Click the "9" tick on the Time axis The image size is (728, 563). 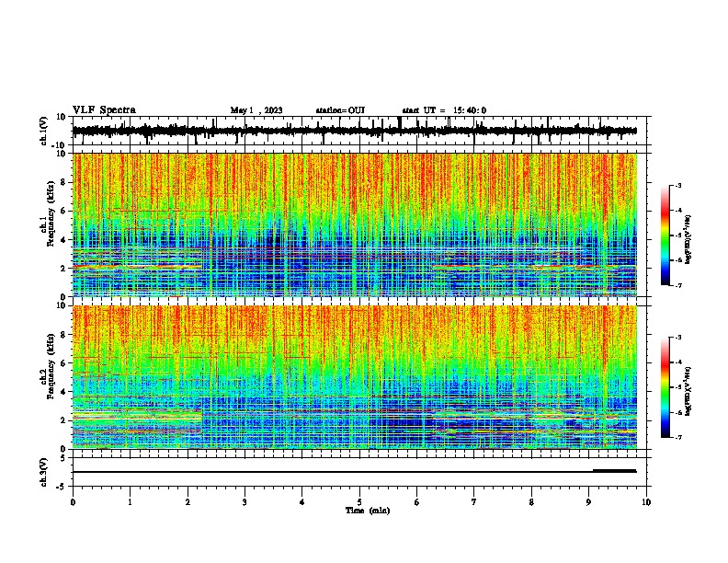tap(588, 502)
